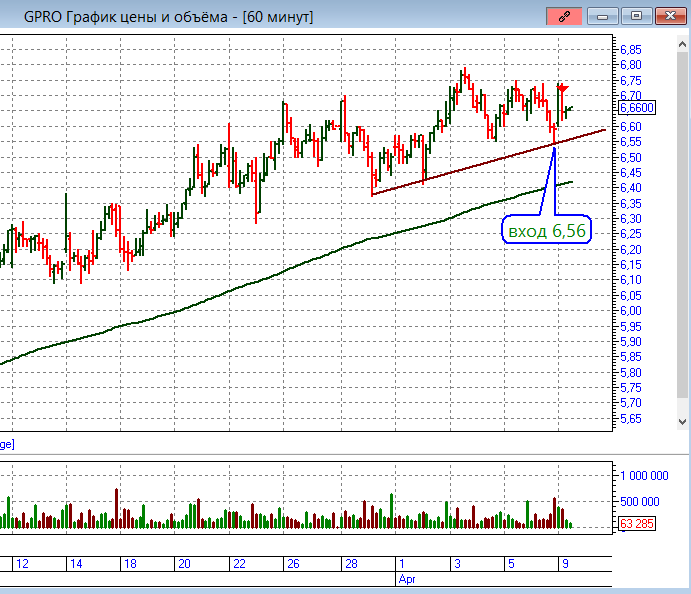Click the scroll-up arrow of vertical scrollbar
Screen dimensions: 691x594
682,42
